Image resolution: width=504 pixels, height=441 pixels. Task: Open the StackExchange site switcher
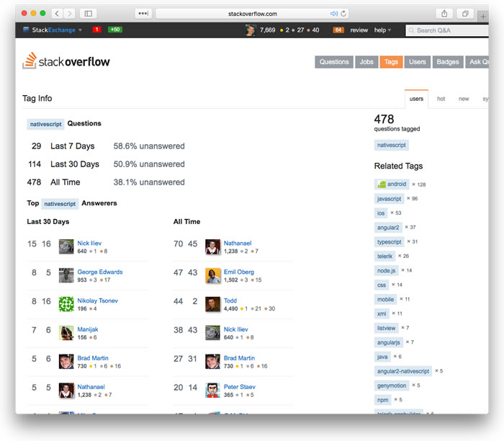pyautogui.click(x=53, y=30)
